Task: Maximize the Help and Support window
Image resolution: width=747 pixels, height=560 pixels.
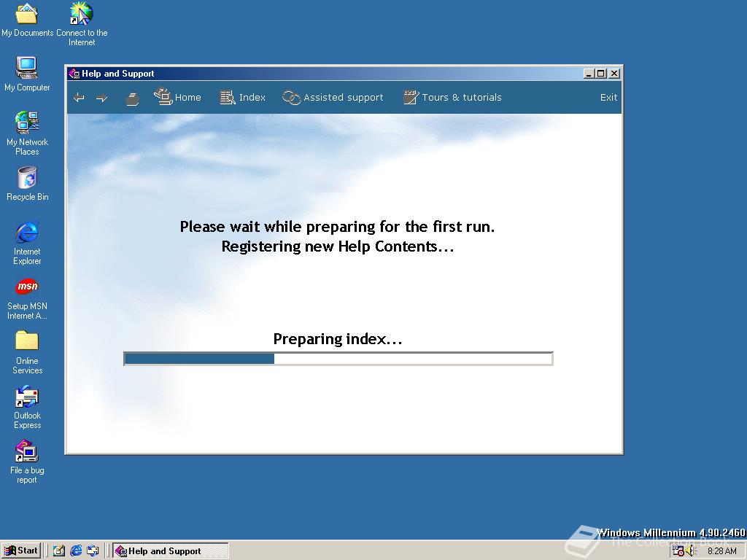Action: pos(601,74)
